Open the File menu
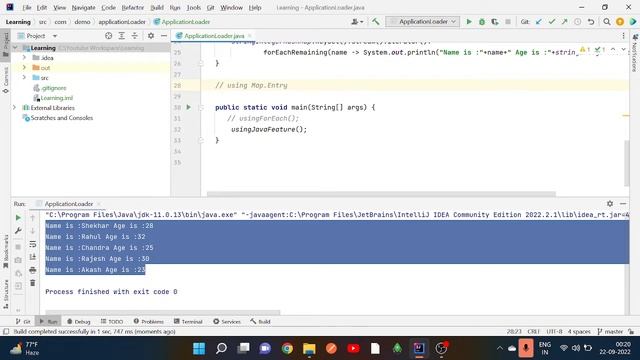The height and width of the screenshot is (360, 640). (27, 7)
